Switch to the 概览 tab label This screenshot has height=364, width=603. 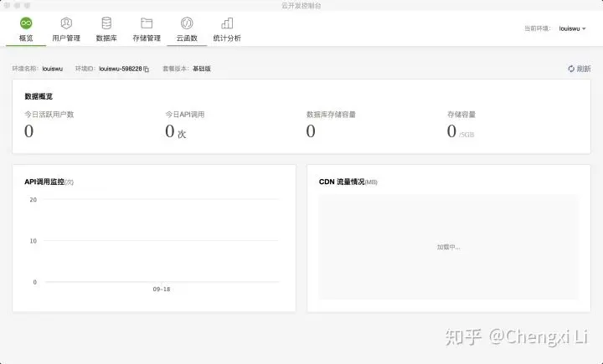[x=26, y=38]
